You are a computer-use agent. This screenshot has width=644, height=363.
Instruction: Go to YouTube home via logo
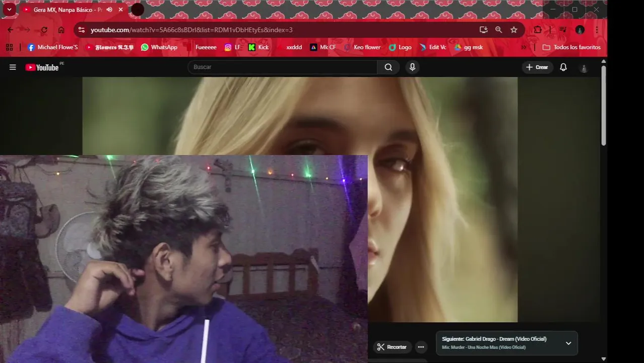[x=42, y=67]
